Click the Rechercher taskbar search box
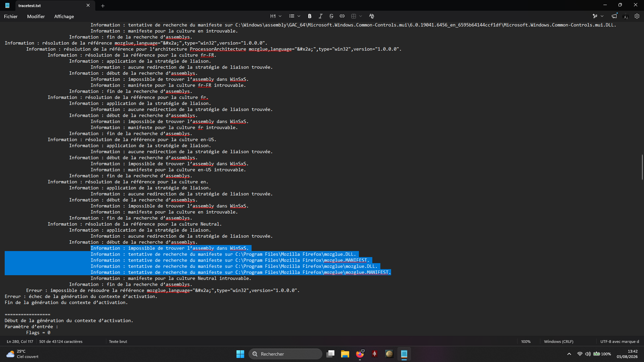644x362 pixels. click(x=285, y=354)
